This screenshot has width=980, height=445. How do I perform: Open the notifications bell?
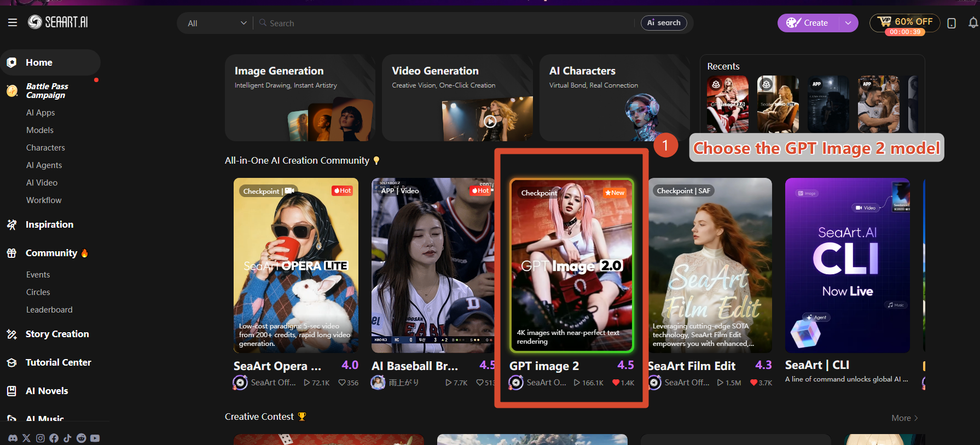(973, 23)
